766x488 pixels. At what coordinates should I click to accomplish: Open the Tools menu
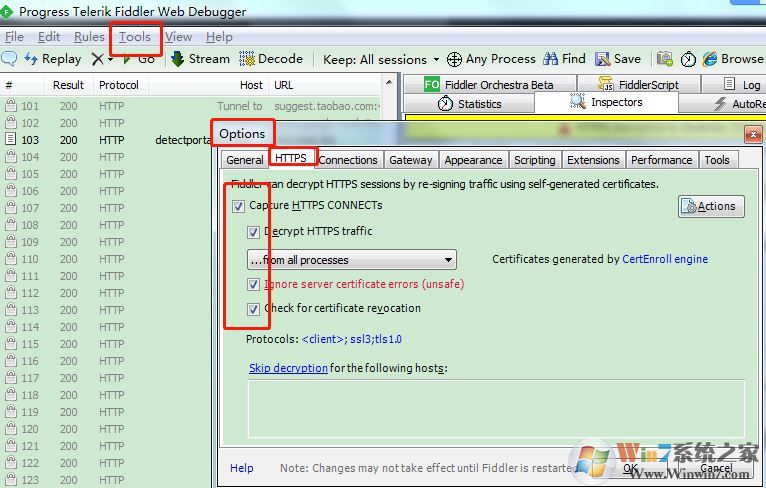tap(135, 37)
